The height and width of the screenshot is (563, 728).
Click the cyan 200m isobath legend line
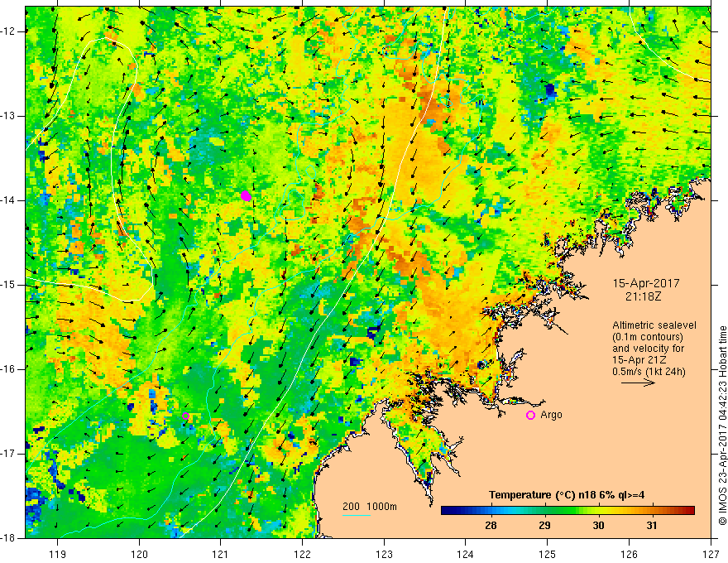click(x=357, y=515)
